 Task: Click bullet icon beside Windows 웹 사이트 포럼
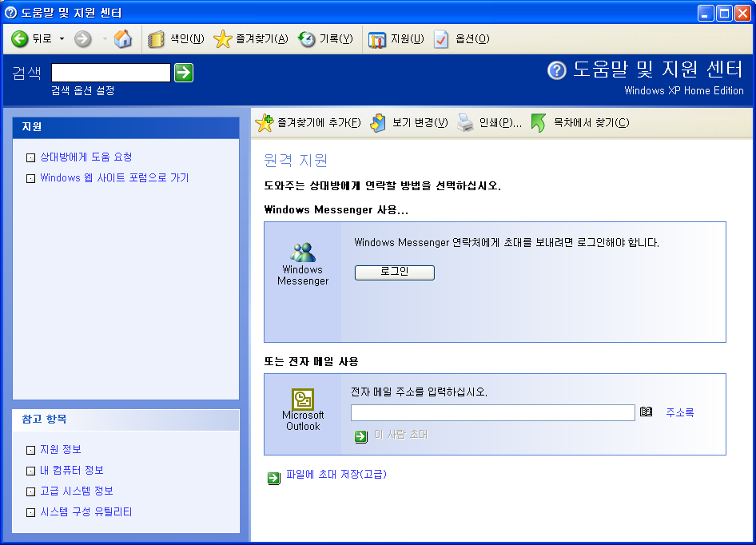pyautogui.click(x=30, y=178)
